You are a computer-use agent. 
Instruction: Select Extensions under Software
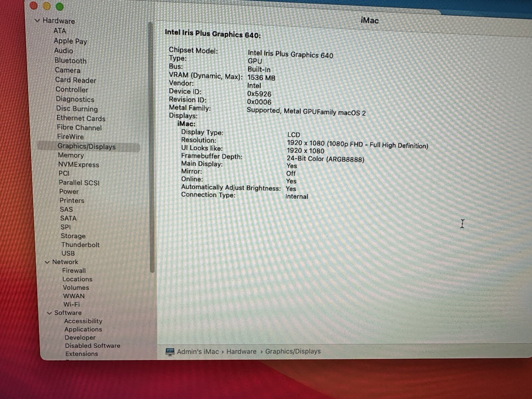81,354
